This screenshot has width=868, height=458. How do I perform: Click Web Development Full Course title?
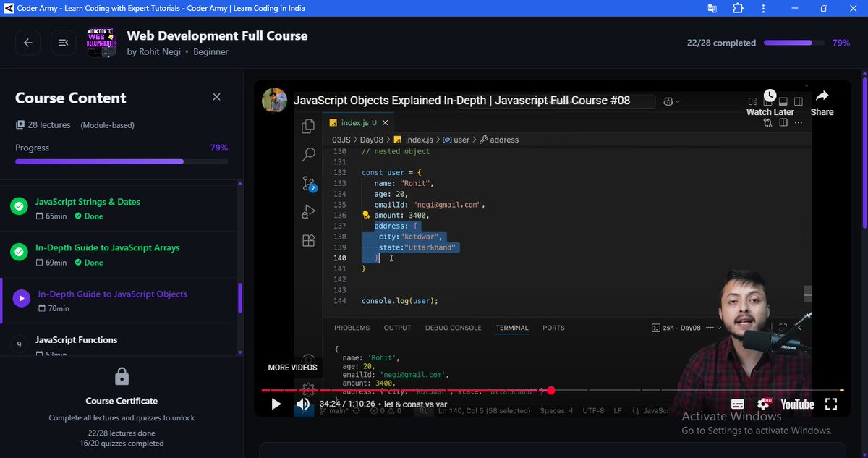coord(217,35)
